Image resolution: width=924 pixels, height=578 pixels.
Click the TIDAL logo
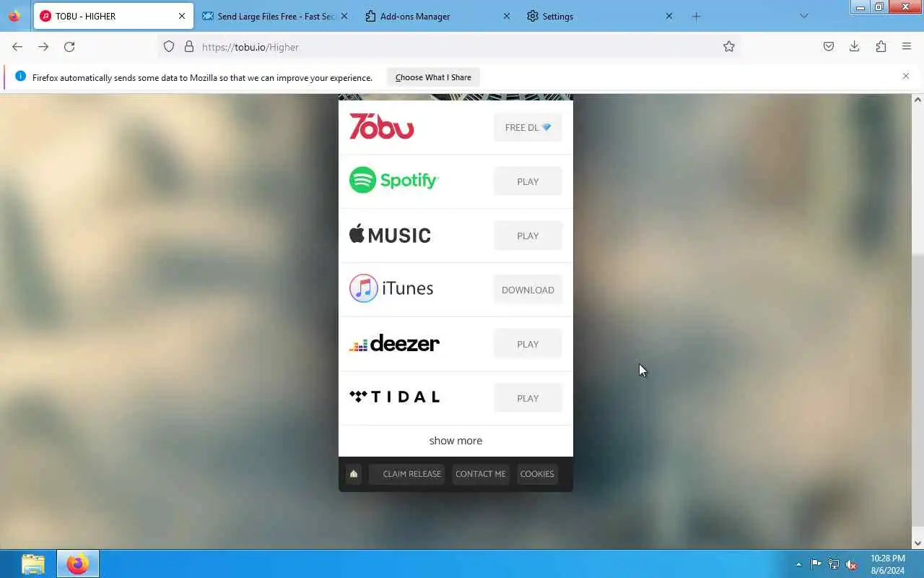coord(394,397)
